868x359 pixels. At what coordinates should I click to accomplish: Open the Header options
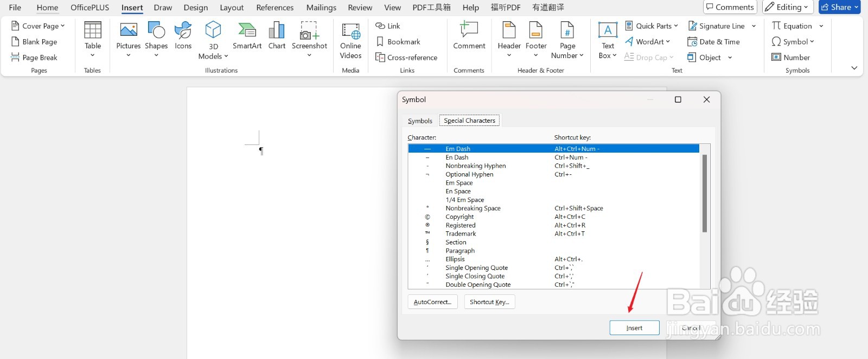point(509,39)
